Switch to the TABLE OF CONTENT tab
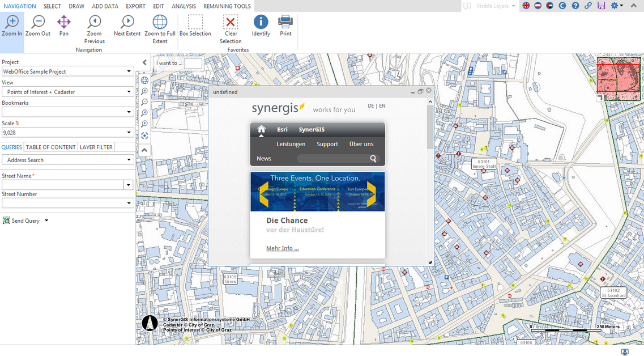 coord(50,147)
